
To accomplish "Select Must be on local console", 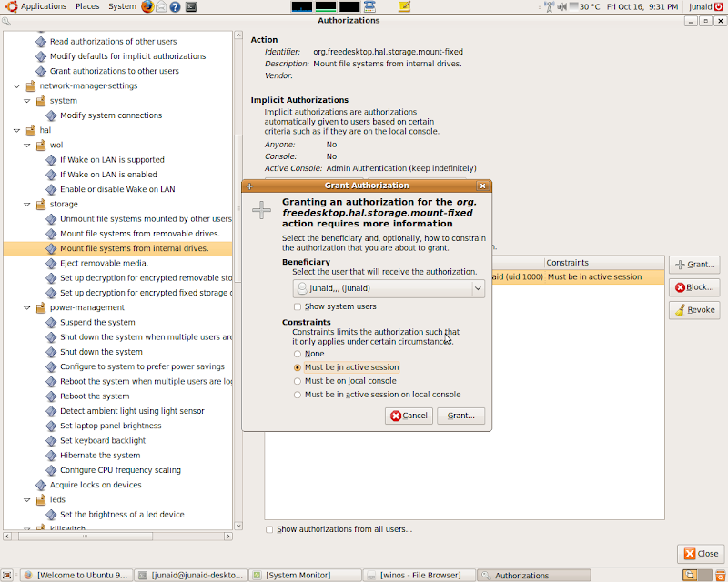I will [x=298, y=382].
